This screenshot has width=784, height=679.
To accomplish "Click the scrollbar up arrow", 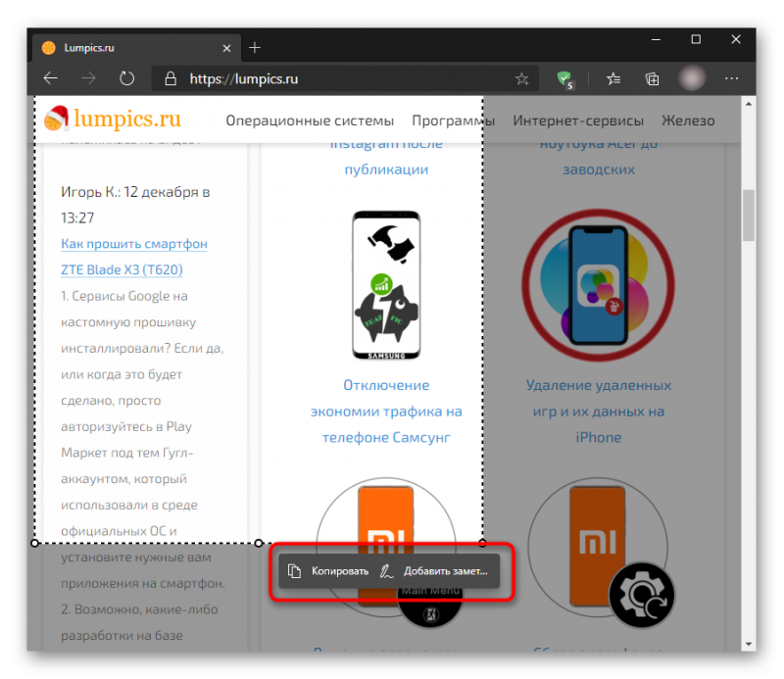I will 748,104.
